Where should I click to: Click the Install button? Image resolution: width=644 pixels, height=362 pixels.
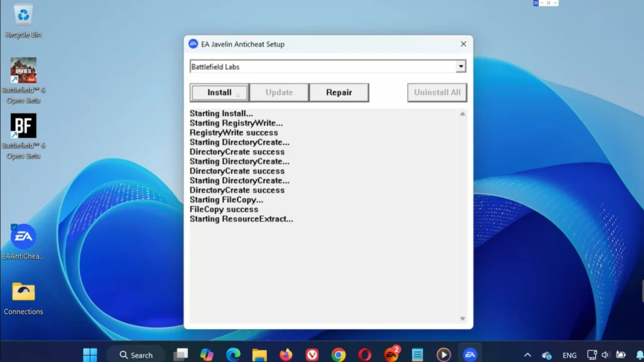[219, 93]
